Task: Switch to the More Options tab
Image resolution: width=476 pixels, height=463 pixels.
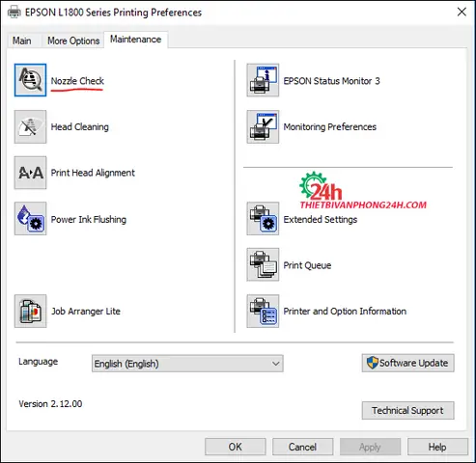Action: tap(73, 41)
